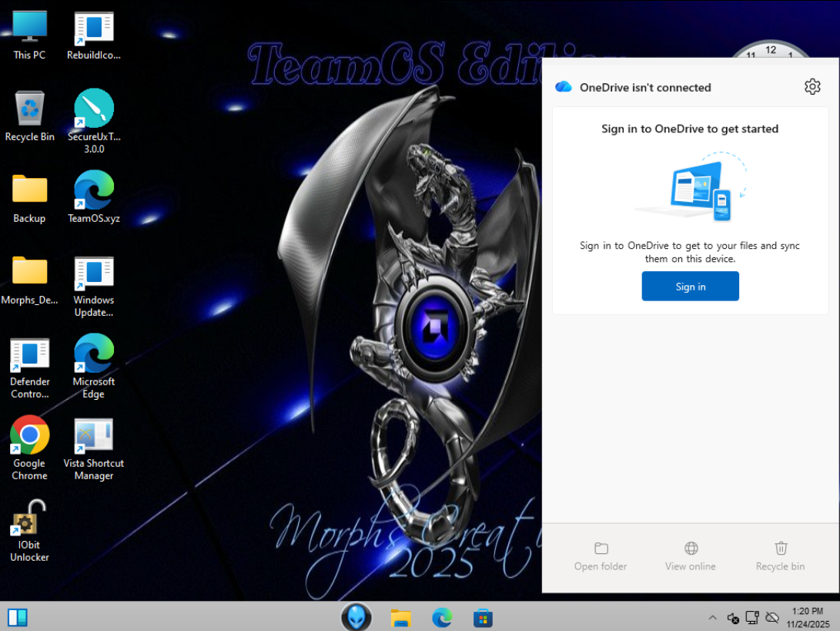Viewport: 840px width, 631px height.
Task: Open the Google Chrome desktop shortcut
Action: coord(30,437)
